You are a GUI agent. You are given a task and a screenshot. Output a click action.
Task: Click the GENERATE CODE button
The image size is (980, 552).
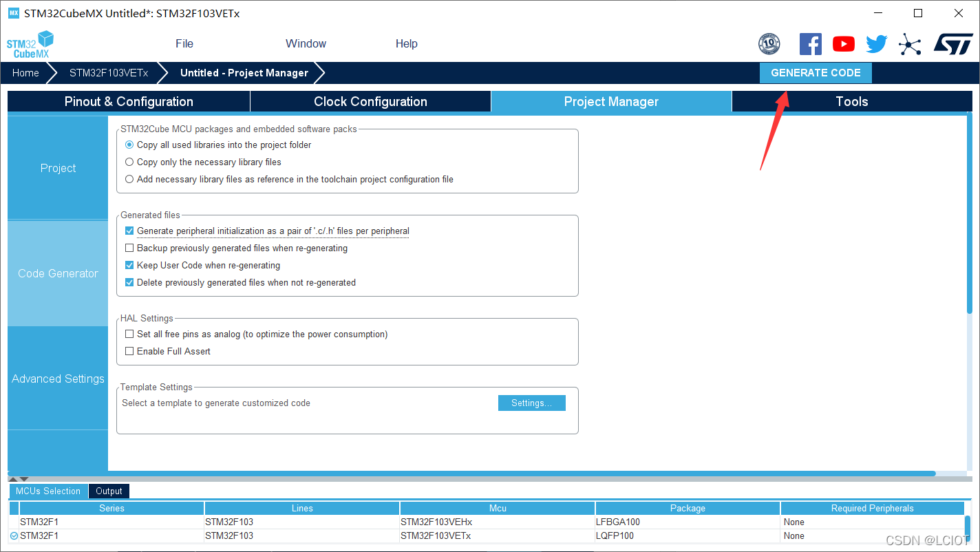816,73
